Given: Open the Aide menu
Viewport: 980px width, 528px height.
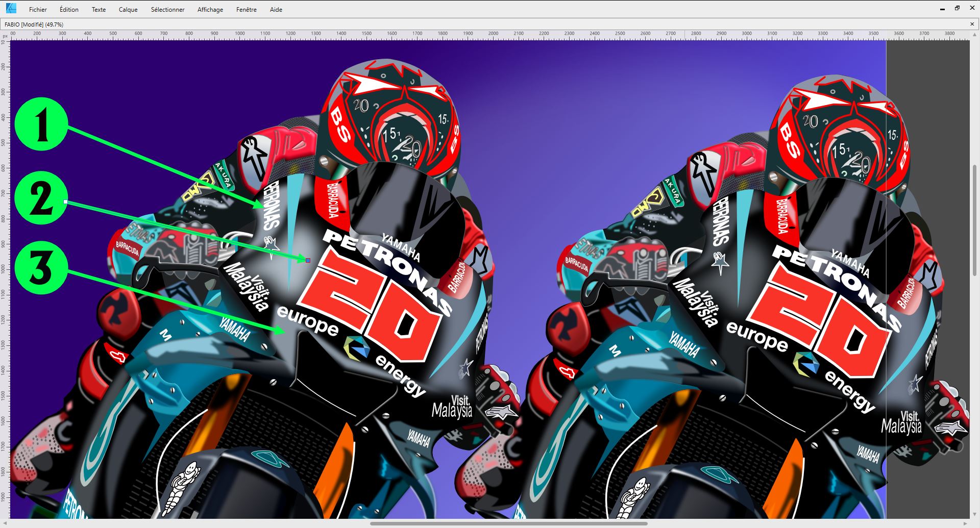Looking at the screenshot, I should pyautogui.click(x=276, y=9).
